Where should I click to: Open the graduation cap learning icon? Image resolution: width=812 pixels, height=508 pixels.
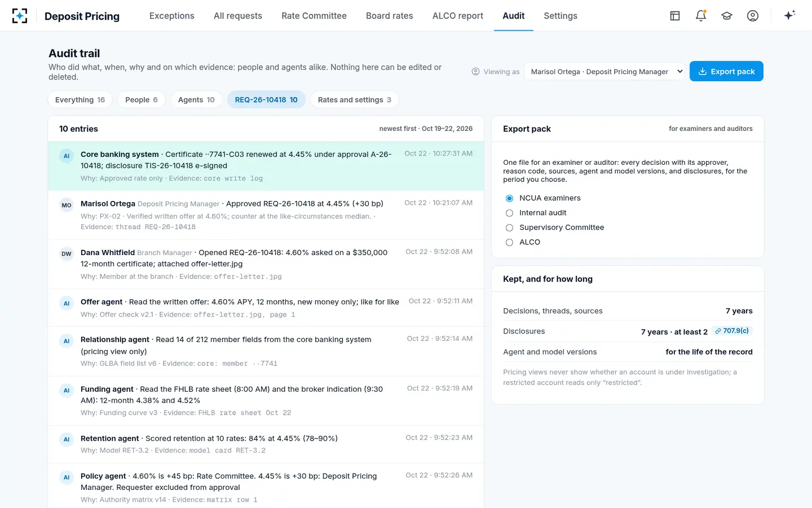[x=727, y=16]
